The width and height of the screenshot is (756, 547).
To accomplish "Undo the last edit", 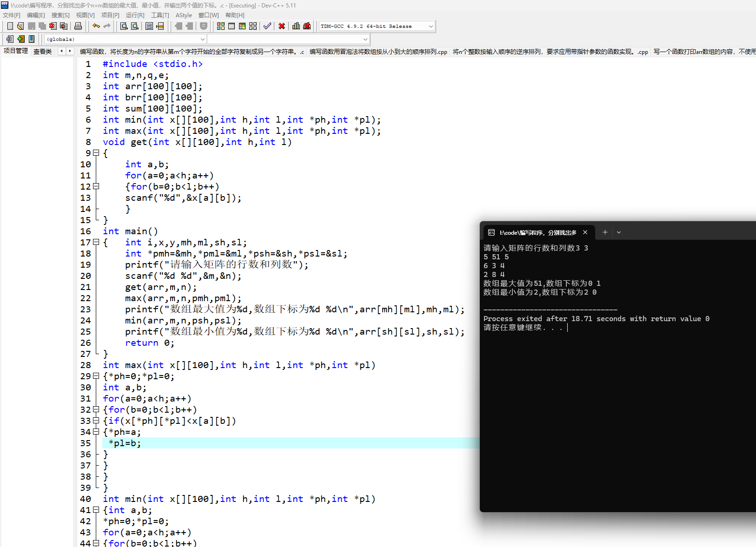I will (96, 26).
